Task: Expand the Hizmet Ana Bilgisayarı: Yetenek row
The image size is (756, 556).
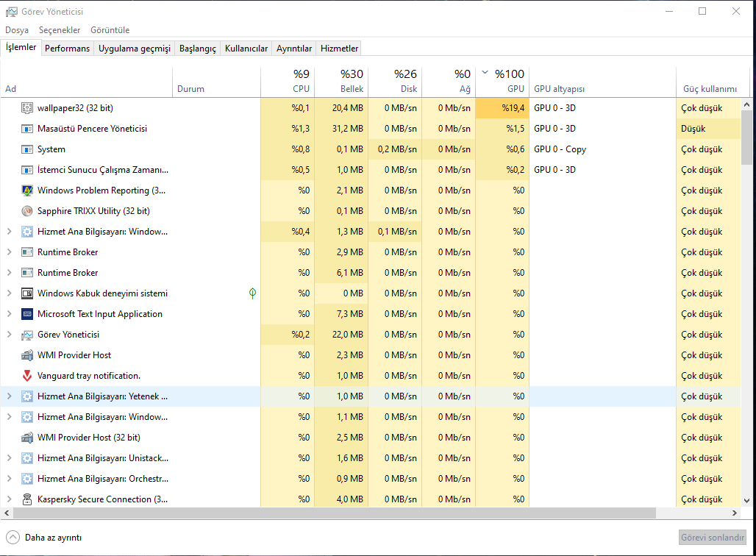Action: pos(9,396)
